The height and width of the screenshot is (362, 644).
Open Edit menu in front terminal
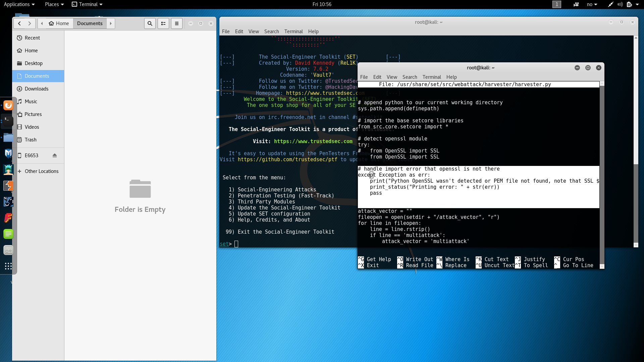[x=377, y=77]
